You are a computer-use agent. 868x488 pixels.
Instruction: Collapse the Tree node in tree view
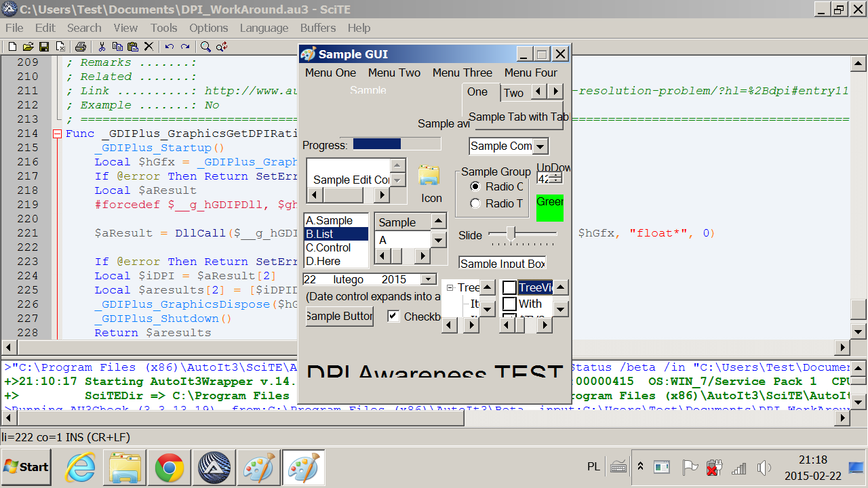[x=450, y=288]
